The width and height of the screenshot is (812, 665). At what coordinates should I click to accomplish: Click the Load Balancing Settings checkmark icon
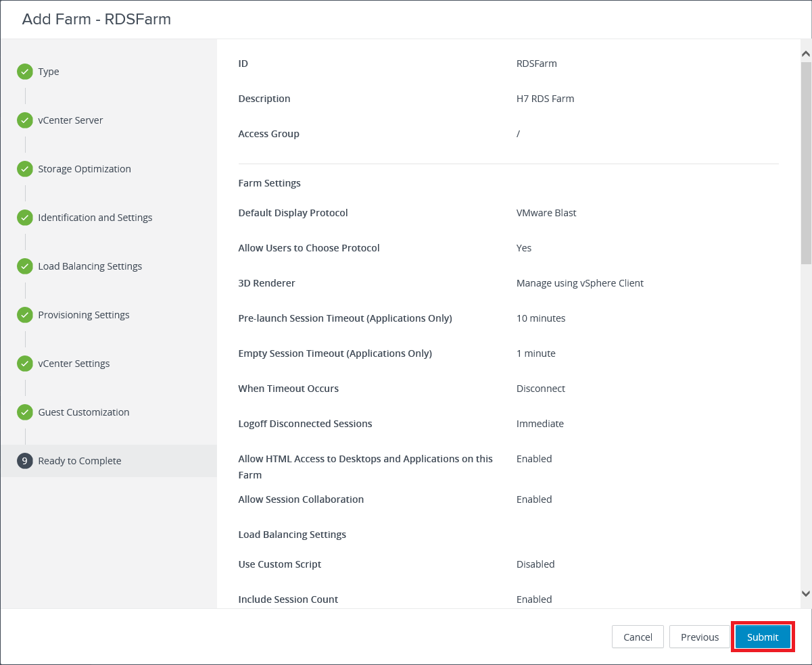coord(25,266)
